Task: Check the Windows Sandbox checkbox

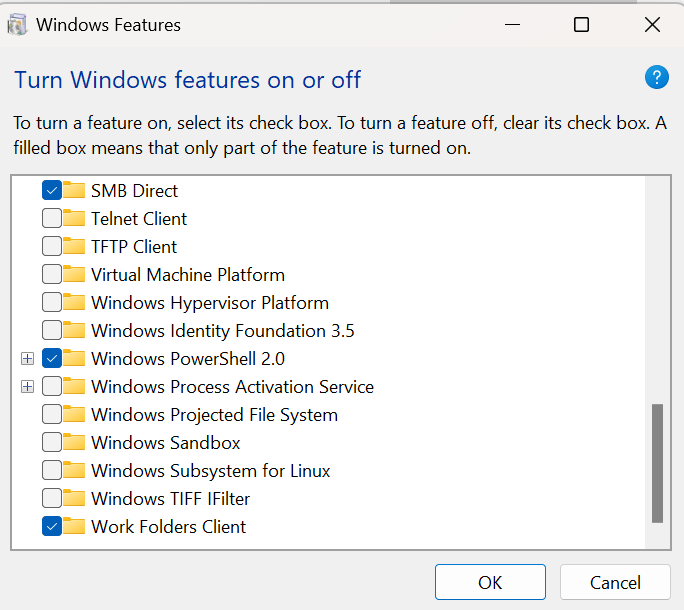Action: (x=52, y=442)
